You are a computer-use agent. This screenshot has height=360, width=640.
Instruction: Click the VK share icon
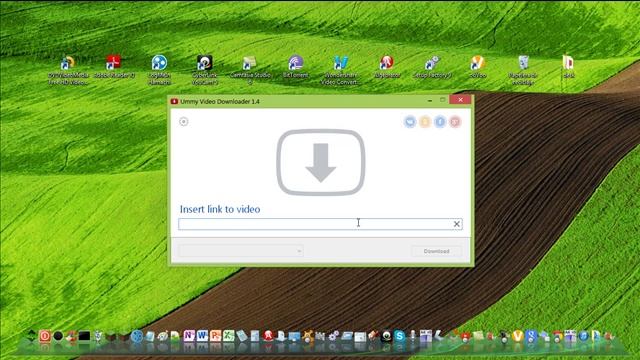[x=410, y=122]
